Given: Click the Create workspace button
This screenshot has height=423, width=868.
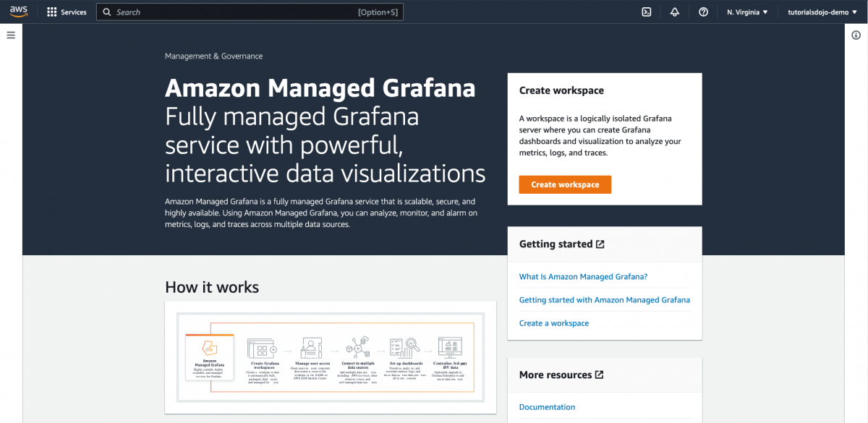Looking at the screenshot, I should pos(565,184).
